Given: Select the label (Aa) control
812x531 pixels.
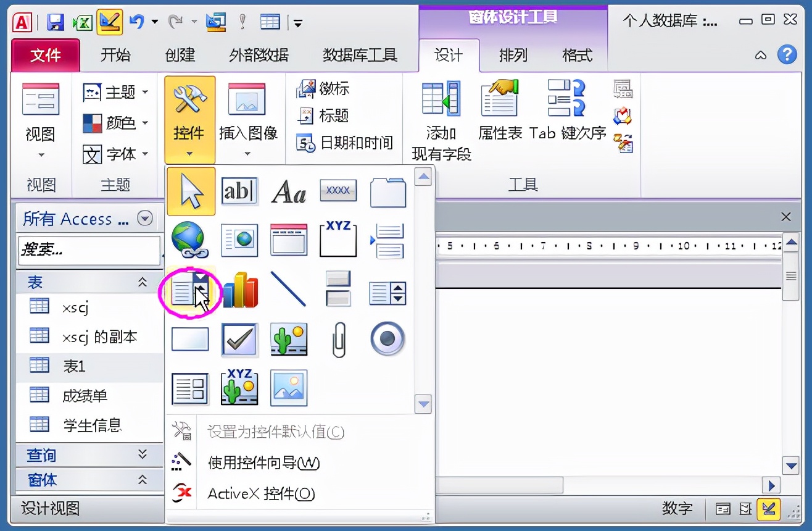Looking at the screenshot, I should pos(289,191).
